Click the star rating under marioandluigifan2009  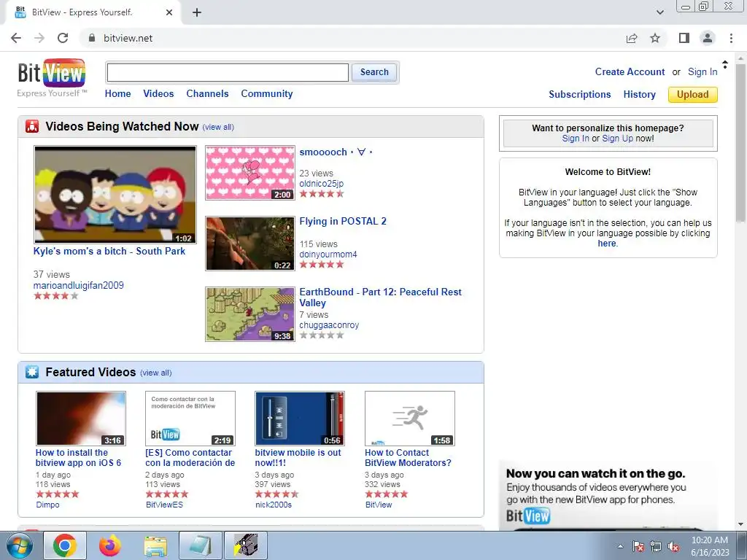point(55,296)
